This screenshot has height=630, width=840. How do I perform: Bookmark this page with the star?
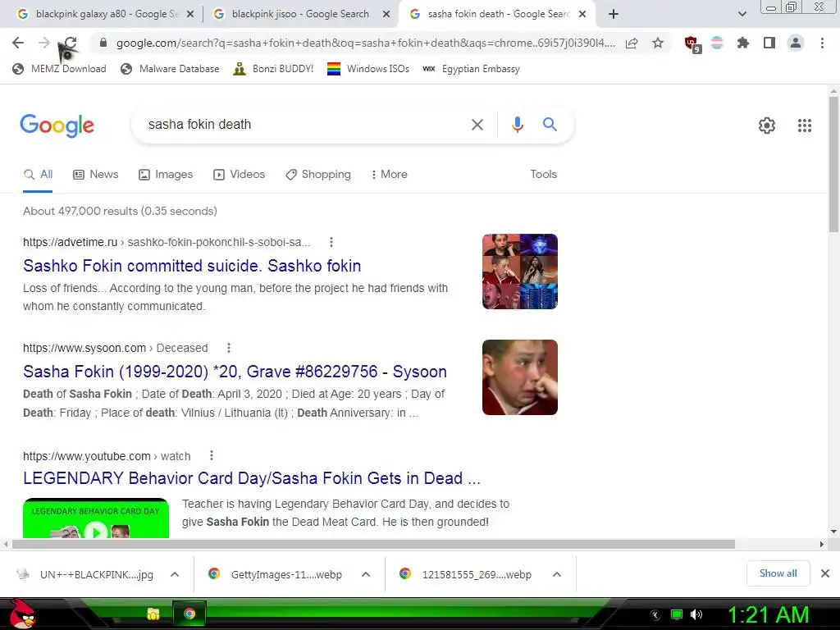pyautogui.click(x=658, y=43)
